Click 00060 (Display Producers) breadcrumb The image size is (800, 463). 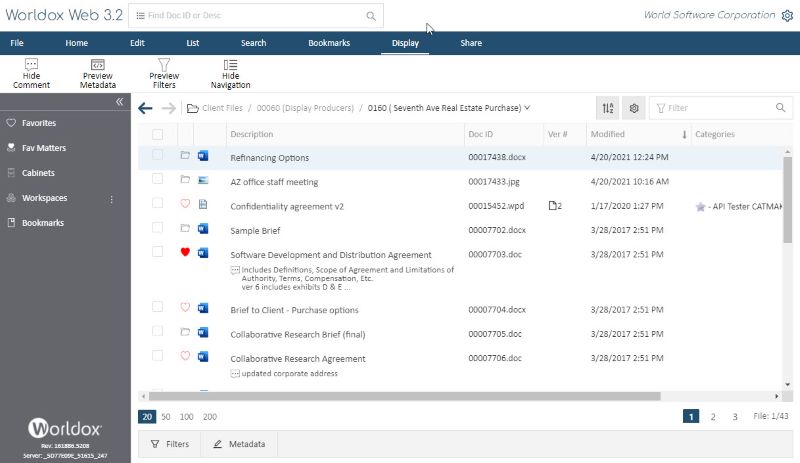click(305, 108)
